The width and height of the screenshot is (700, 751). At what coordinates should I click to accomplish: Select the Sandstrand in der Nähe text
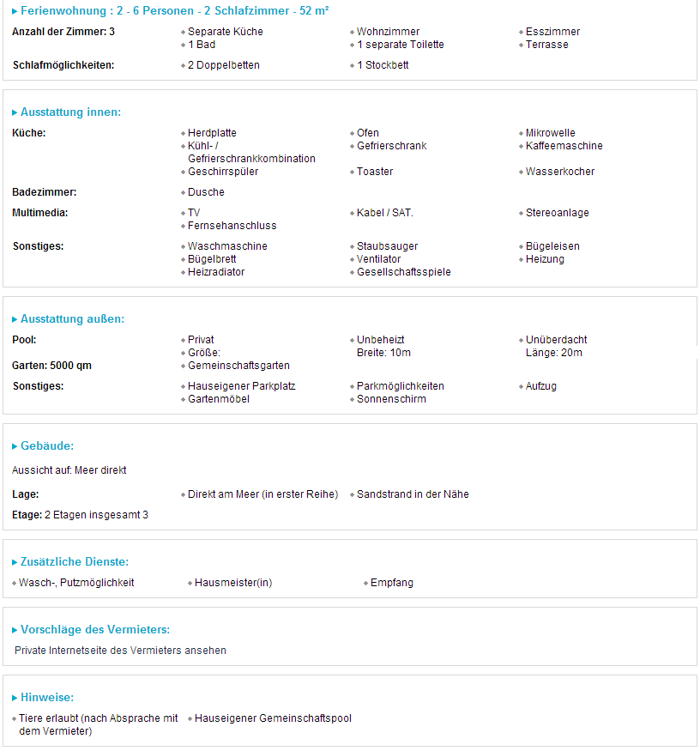(x=413, y=494)
